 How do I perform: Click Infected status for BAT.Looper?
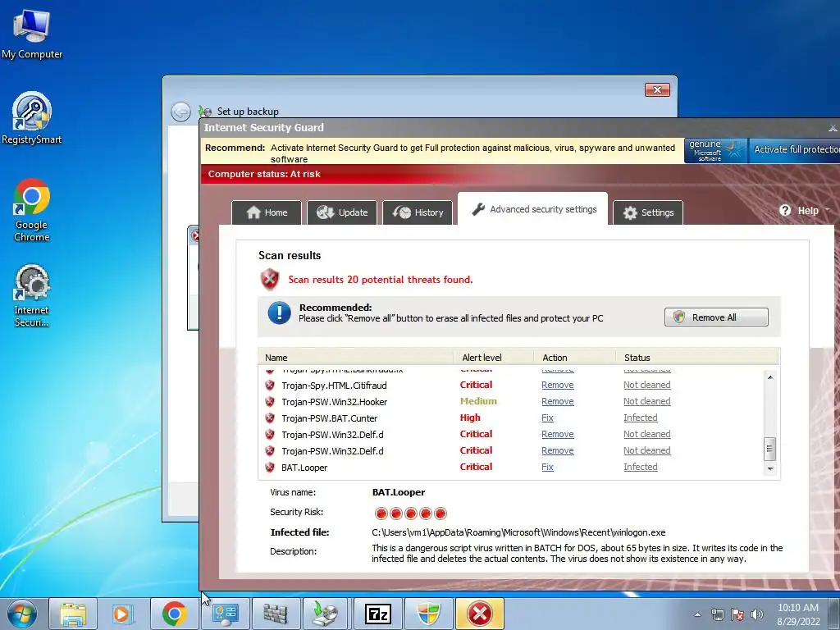pos(640,467)
